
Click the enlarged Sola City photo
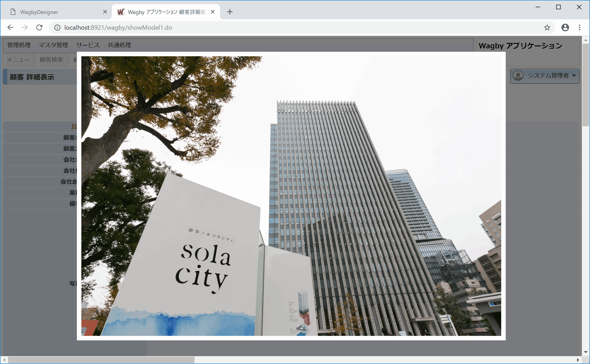point(291,196)
